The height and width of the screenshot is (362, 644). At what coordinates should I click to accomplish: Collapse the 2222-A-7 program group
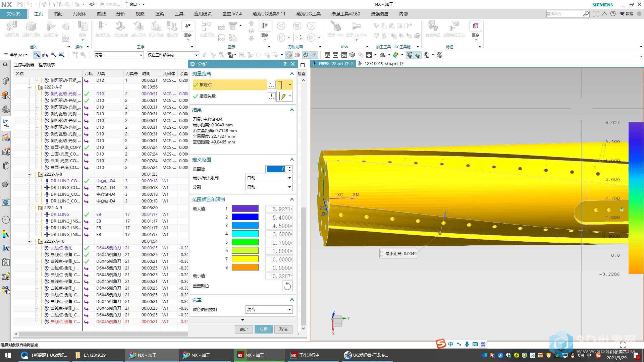30,87
